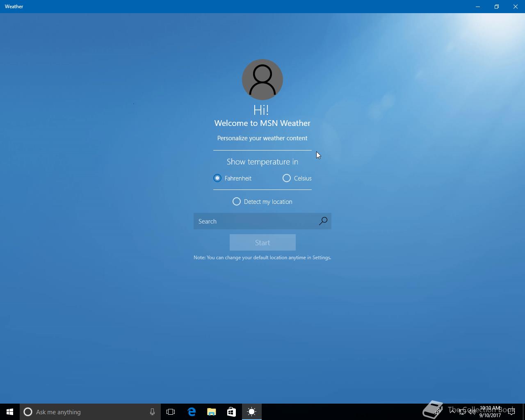Click the Cortana microphone icon
Screen dimensions: 525x420
[152, 412]
